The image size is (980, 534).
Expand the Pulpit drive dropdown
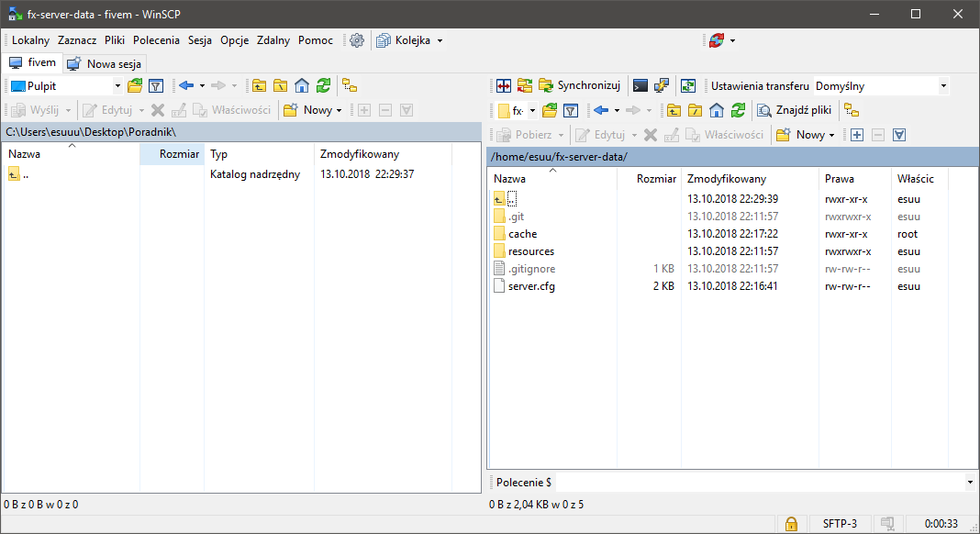point(117,86)
